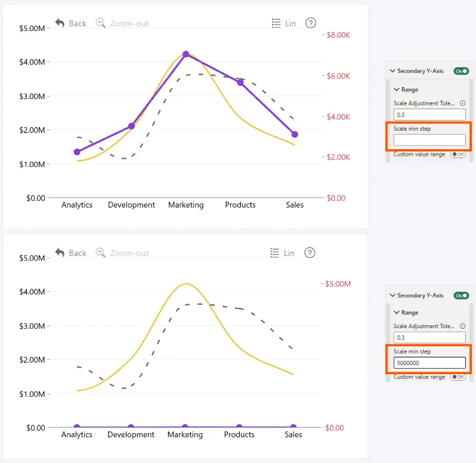Select the purple Development data point in the top chart
The height and width of the screenshot is (463, 476).
(x=131, y=126)
